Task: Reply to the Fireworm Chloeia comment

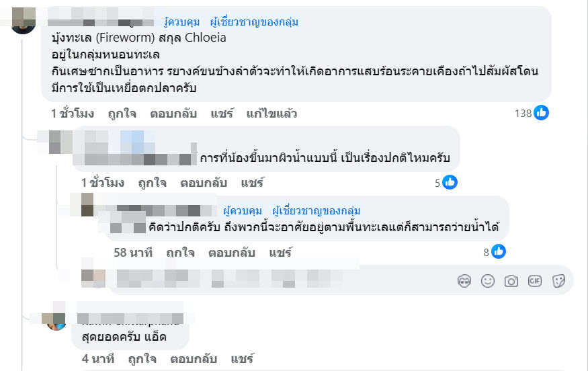Action: (x=173, y=114)
